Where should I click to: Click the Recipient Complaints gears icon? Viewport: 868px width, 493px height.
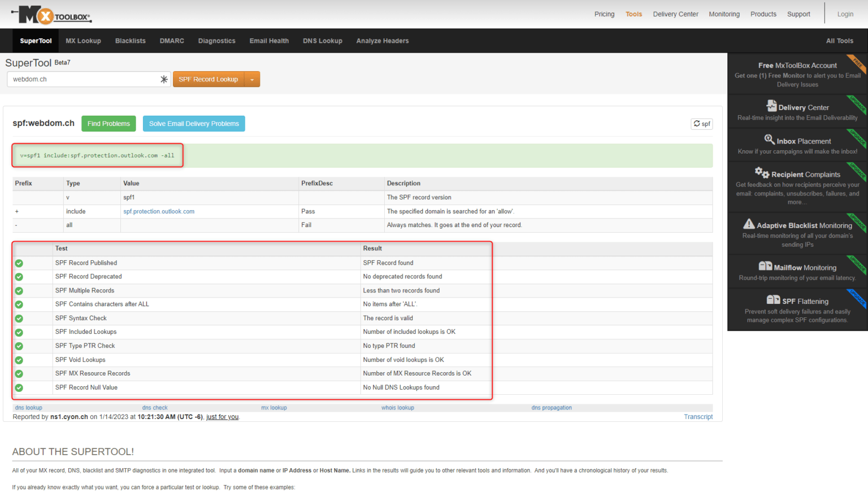point(761,173)
